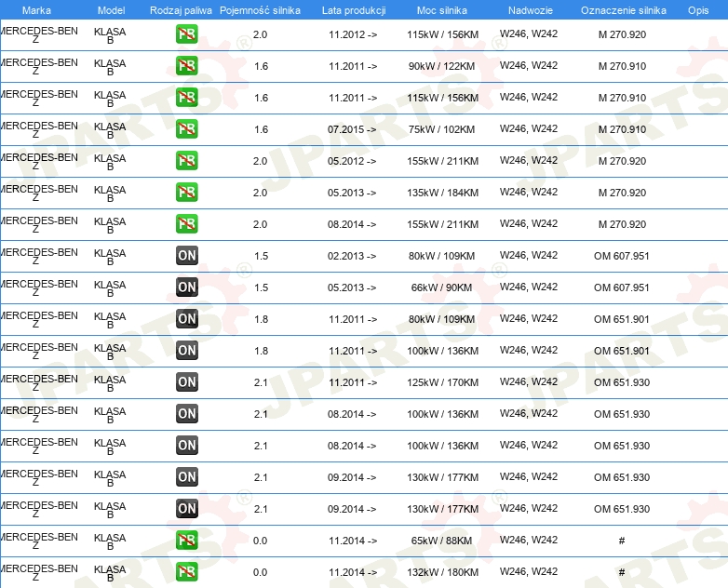Select the 155kW / 211KM cell in the 05.2012 row
Image resolution: width=728 pixels, height=588 pixels.
442,161
